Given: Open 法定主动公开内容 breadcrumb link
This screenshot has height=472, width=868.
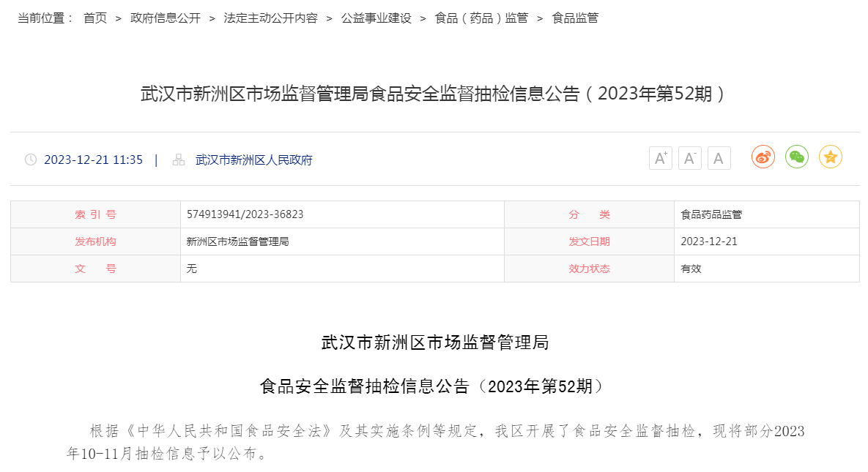Looking at the screenshot, I should tap(271, 18).
